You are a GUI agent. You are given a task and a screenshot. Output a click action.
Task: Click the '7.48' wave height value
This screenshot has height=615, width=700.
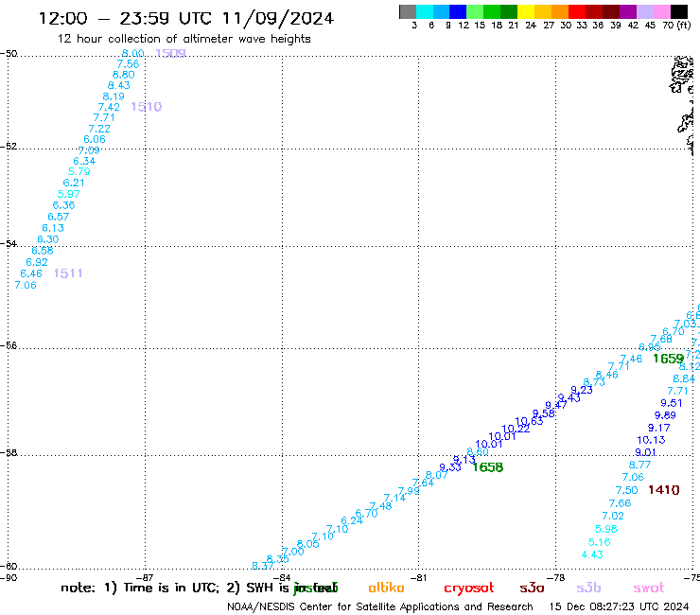pos(381,506)
